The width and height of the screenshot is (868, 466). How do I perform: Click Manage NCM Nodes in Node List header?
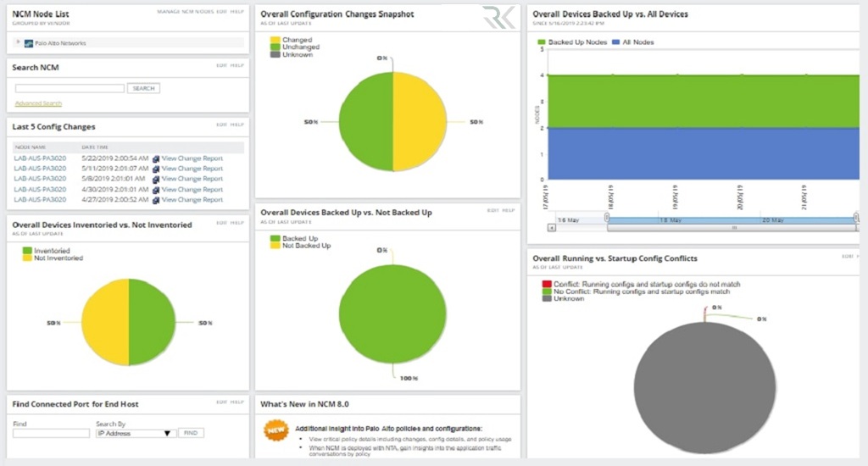tap(185, 12)
